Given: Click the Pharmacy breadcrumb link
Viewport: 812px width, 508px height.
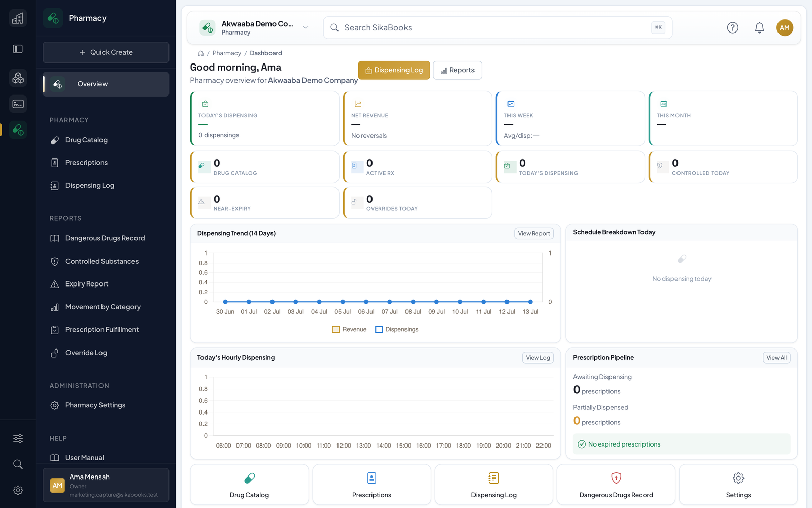Looking at the screenshot, I should click(227, 53).
